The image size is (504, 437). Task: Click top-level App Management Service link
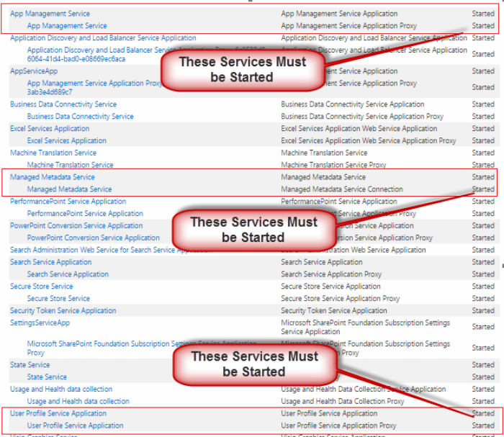pyautogui.click(x=50, y=14)
